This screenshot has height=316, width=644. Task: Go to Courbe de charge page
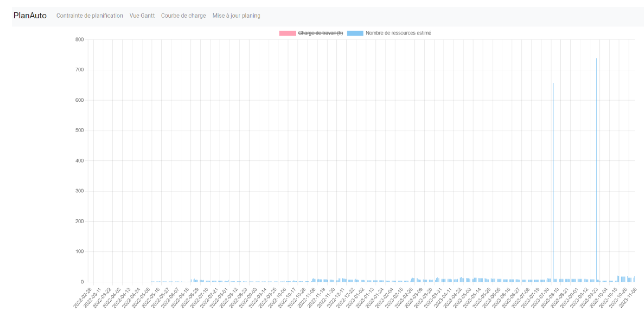183,16
